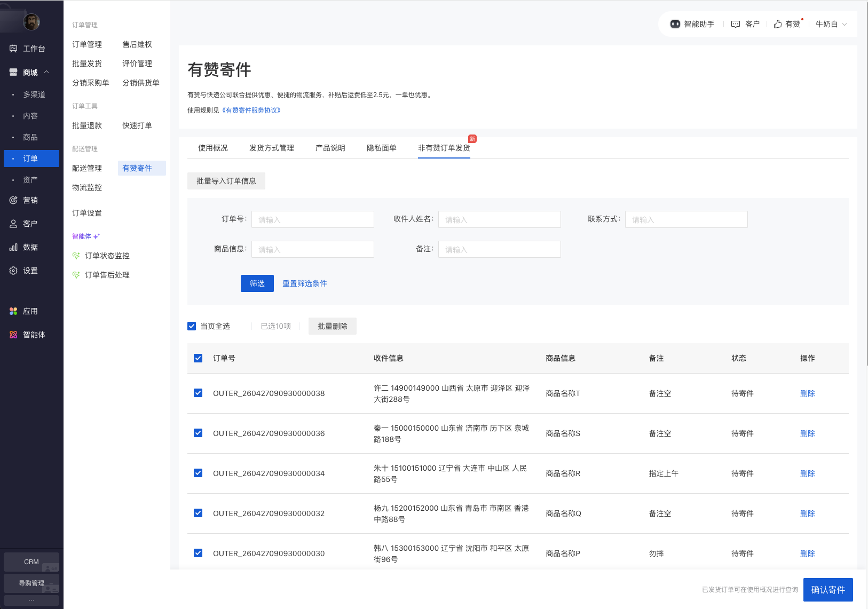Click the Workbench icon in the sidebar

[x=13, y=49]
